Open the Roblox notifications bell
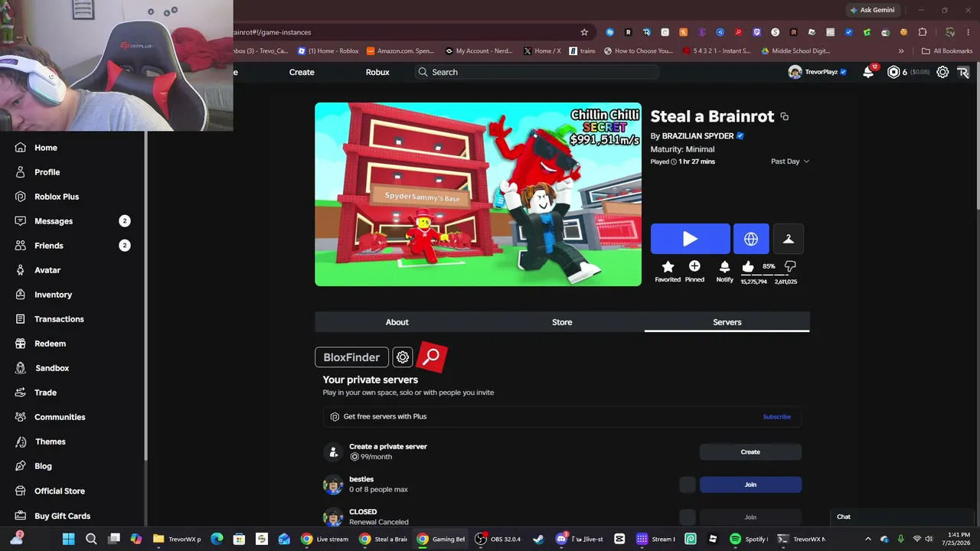980x551 pixels. point(868,72)
